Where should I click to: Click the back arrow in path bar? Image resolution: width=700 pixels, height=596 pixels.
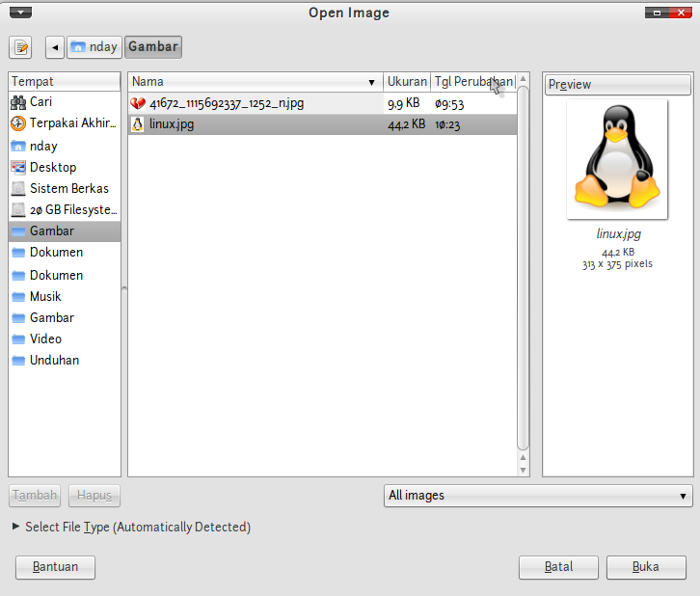(54, 47)
